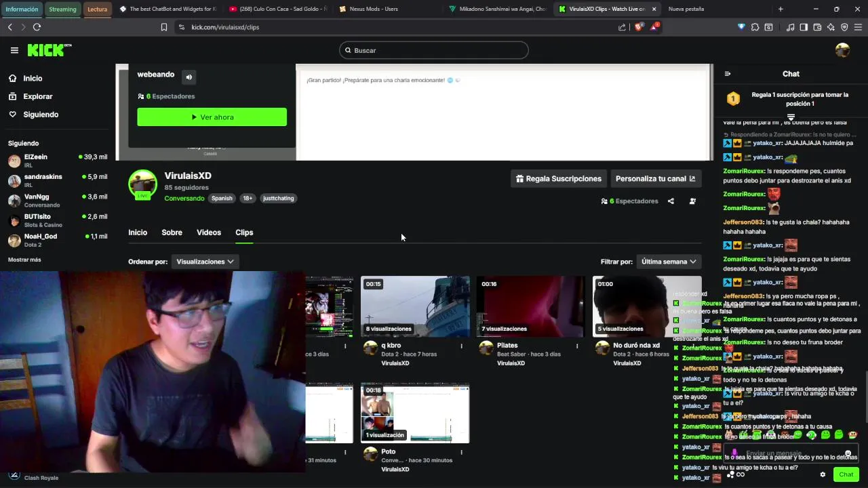Open Brave Wallet icon
Image resolution: width=868 pixels, height=488 pixels.
click(817, 27)
